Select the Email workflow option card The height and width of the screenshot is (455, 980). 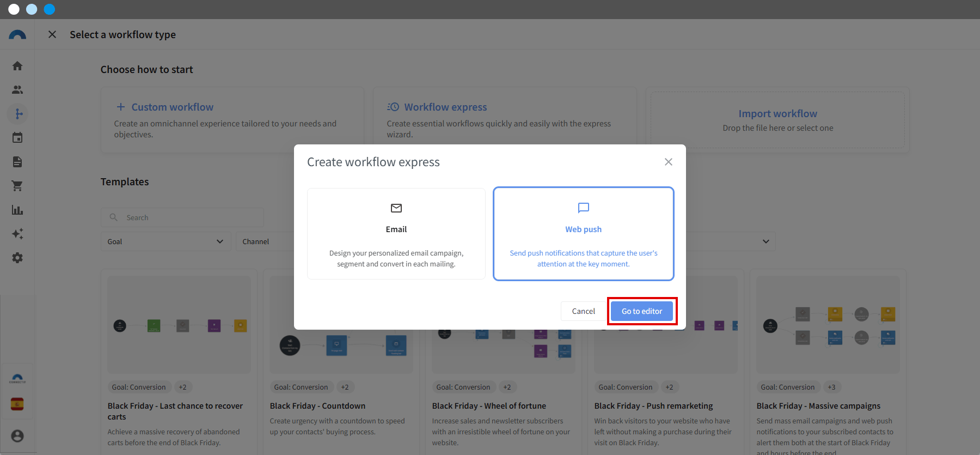(x=396, y=234)
